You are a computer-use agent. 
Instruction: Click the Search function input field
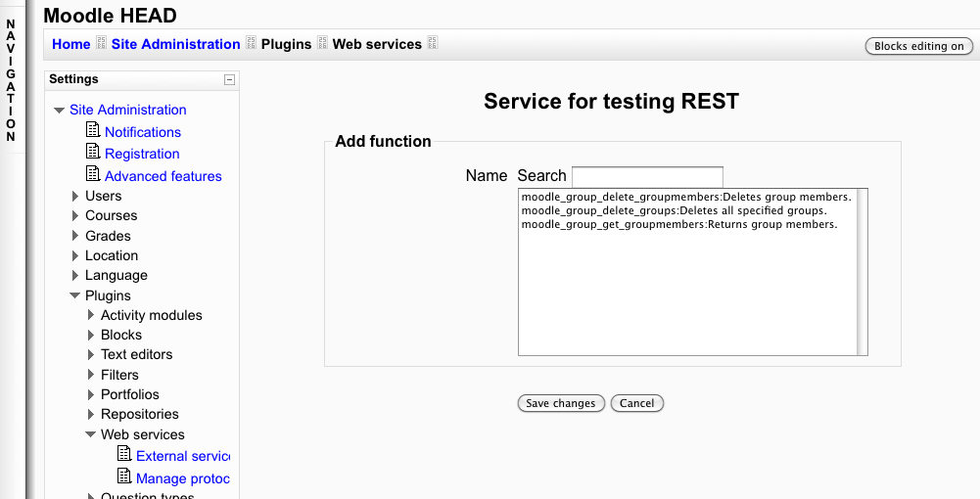coord(647,177)
